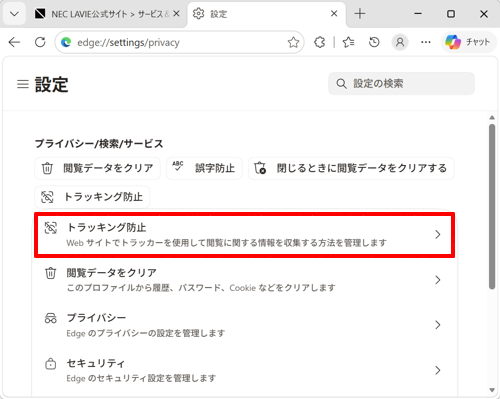Click the lock icon beside セキュリティ
This screenshot has height=399, width=500.
pyautogui.click(x=51, y=363)
